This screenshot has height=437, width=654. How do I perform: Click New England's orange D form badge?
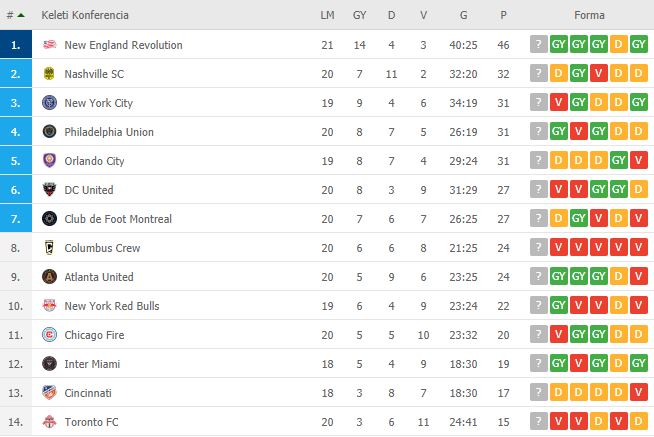tap(618, 44)
